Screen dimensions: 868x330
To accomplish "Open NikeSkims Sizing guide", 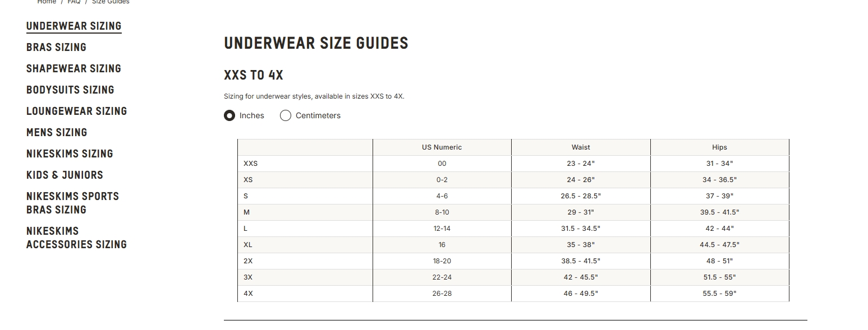I will tap(70, 154).
